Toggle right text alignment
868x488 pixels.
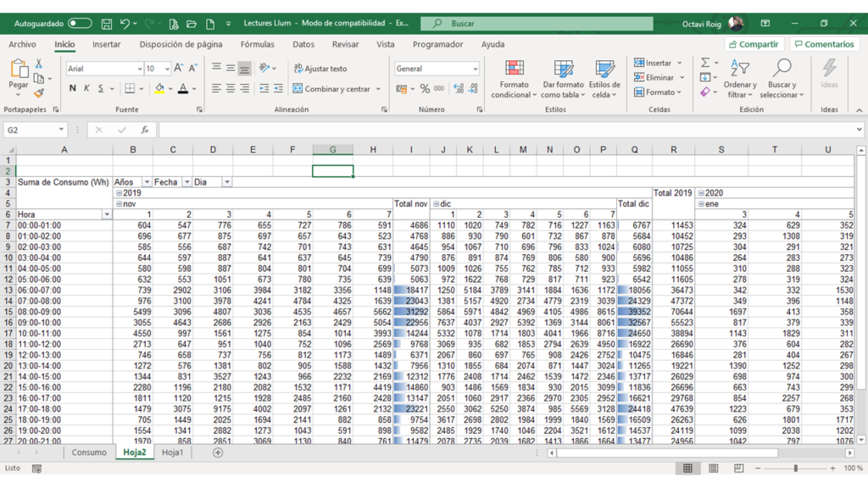245,88
